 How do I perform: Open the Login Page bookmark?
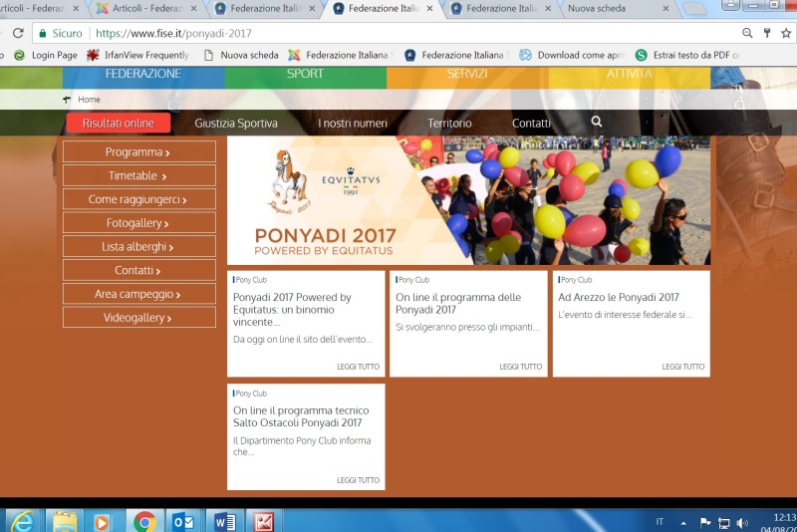tap(46, 55)
